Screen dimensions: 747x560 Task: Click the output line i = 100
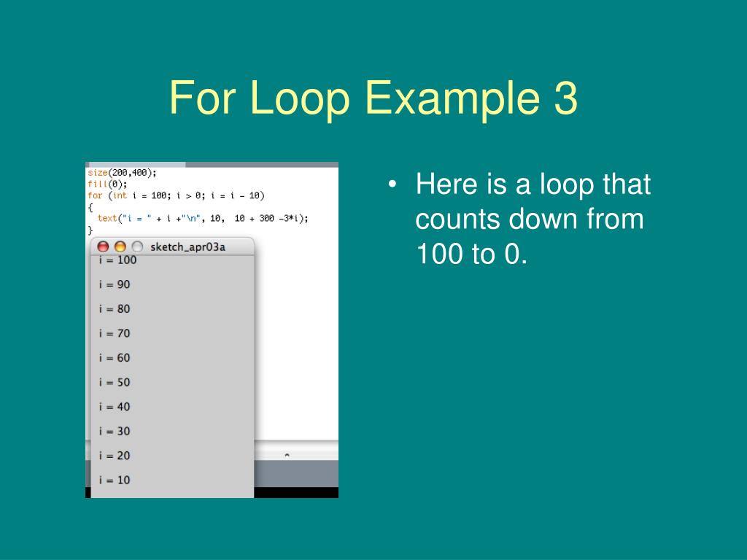[117, 260]
